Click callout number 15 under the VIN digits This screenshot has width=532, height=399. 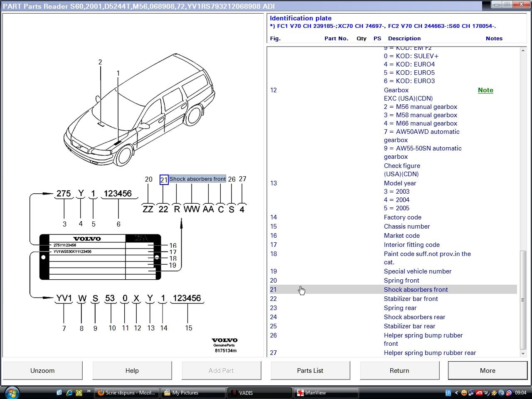click(x=189, y=328)
